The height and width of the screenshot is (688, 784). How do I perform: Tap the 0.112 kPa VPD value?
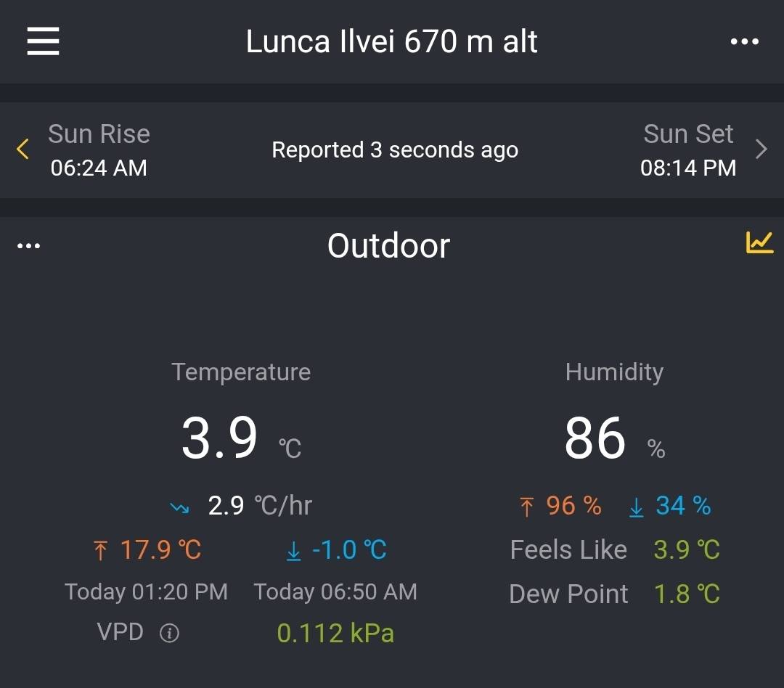pyautogui.click(x=335, y=634)
